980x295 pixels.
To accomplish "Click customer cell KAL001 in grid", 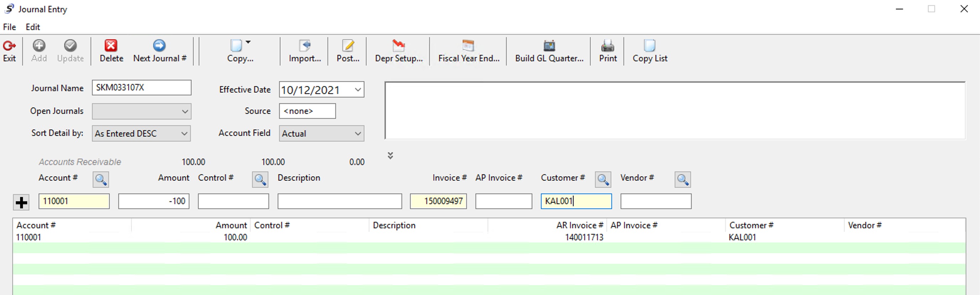I will tap(742, 237).
